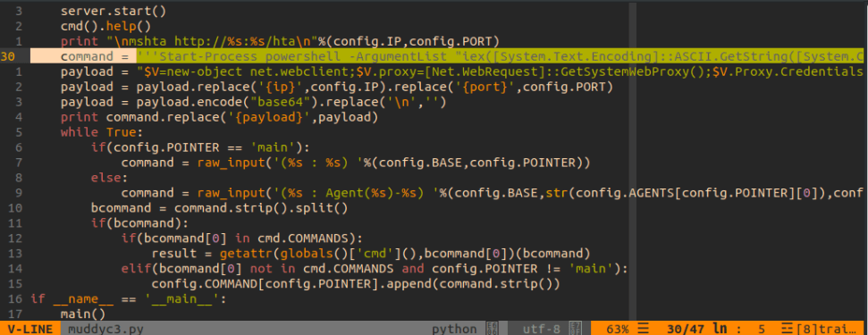Click the highlighted line number 30

[8, 56]
